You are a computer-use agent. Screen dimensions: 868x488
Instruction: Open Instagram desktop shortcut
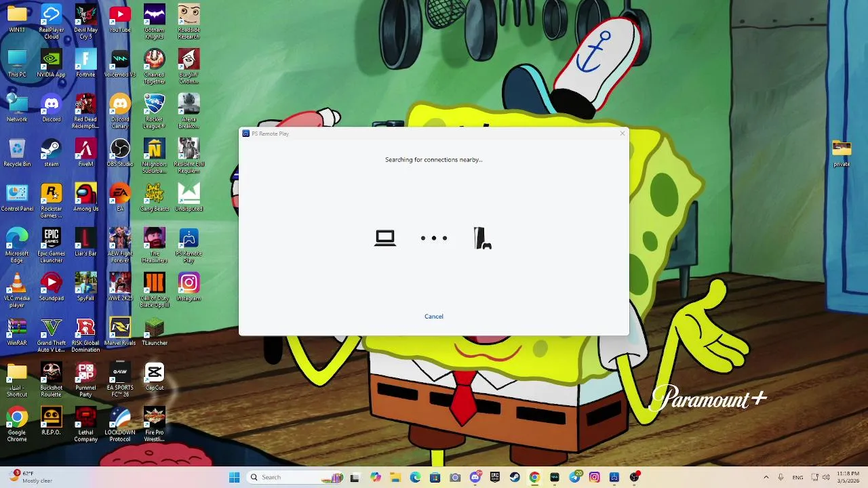pyautogui.click(x=189, y=288)
